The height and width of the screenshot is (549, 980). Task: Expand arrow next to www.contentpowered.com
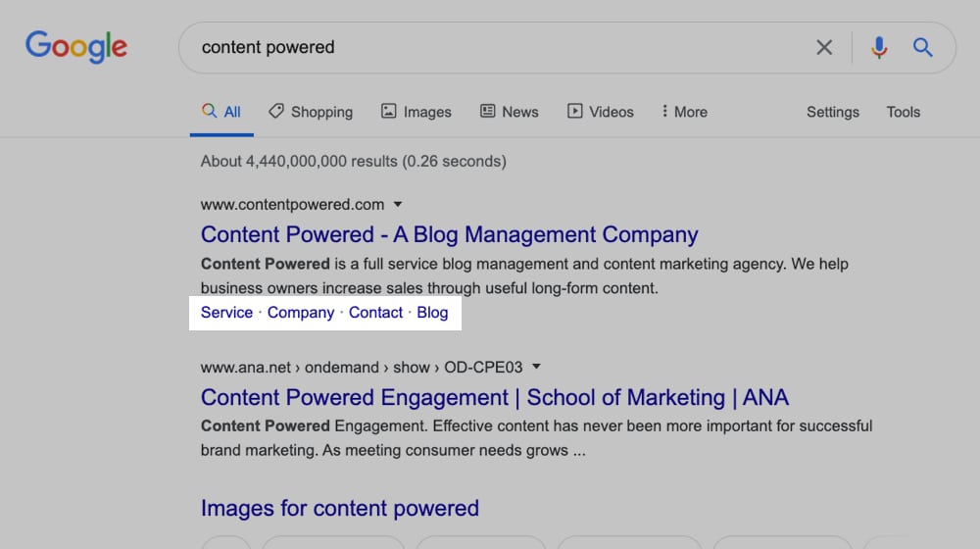click(x=398, y=205)
